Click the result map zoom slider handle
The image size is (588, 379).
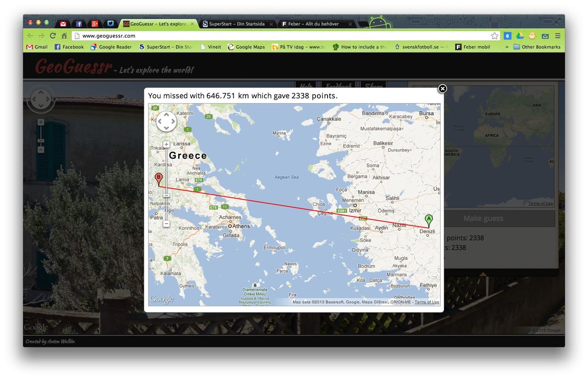pos(166,195)
